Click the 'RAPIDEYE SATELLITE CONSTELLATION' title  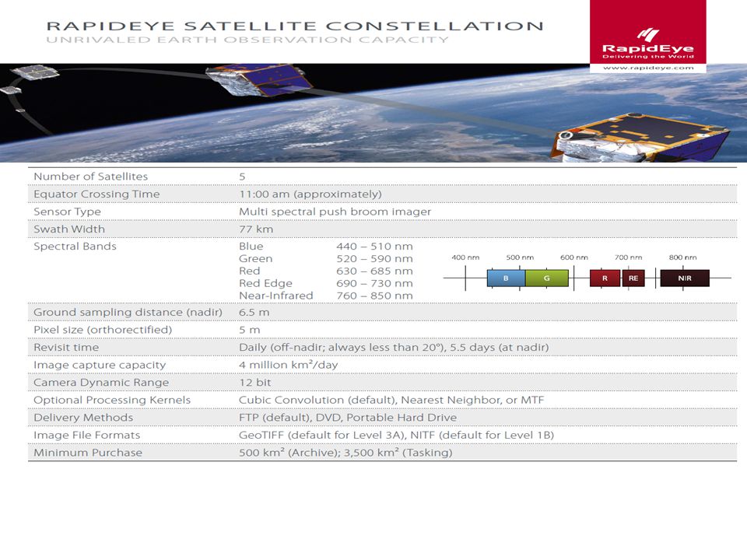[x=295, y=26]
